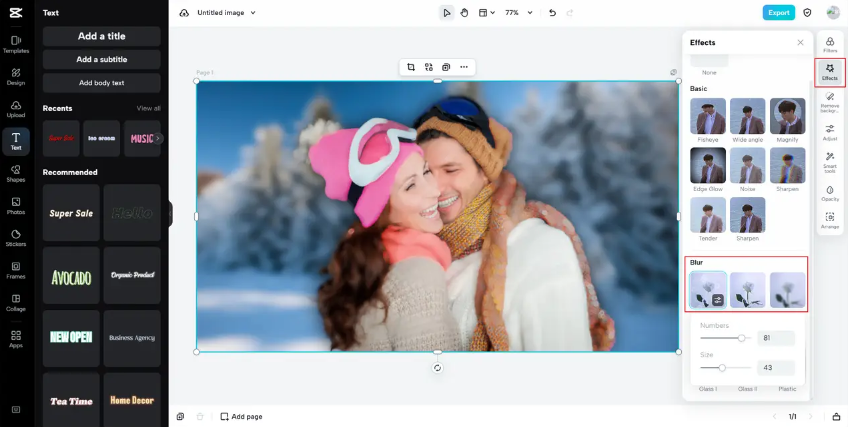
Task: Open Filters in right toolbar
Action: pyautogui.click(x=830, y=45)
